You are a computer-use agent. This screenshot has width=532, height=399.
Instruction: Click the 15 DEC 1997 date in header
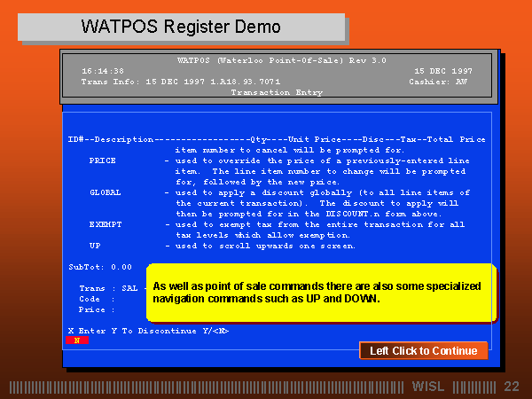point(442,70)
